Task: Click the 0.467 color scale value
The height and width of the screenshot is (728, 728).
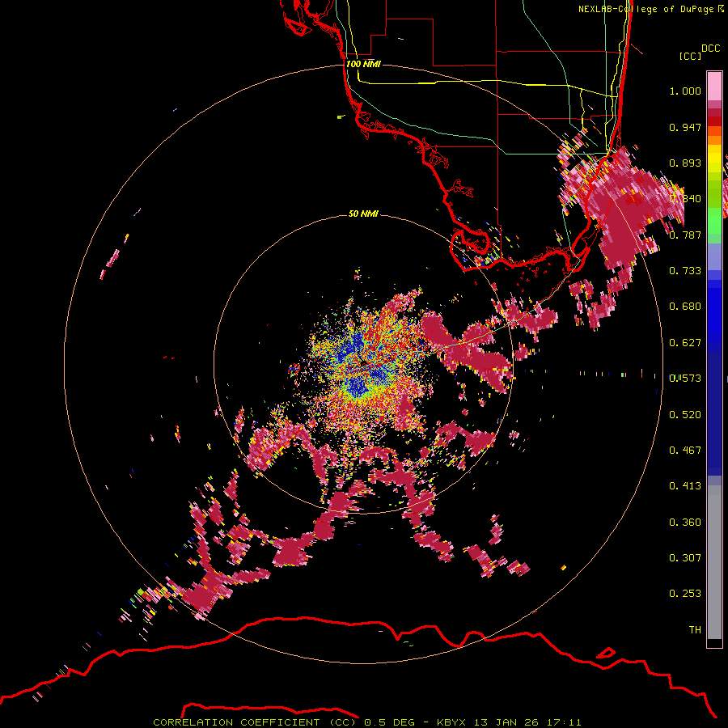Action: 685,451
